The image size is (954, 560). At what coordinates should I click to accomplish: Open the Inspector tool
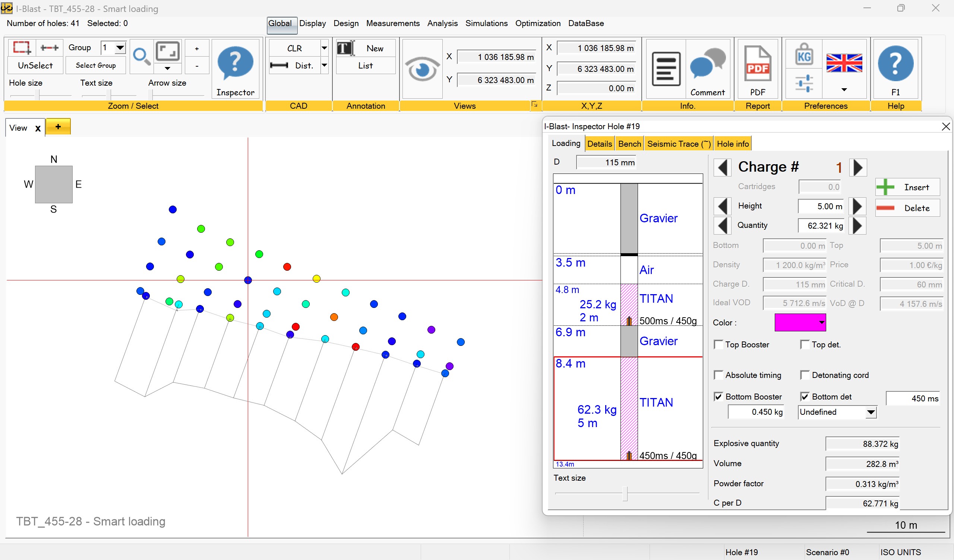click(235, 69)
